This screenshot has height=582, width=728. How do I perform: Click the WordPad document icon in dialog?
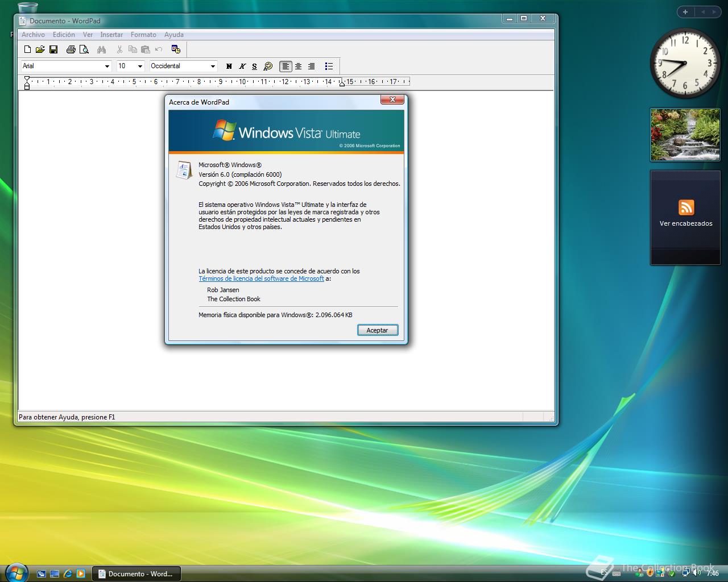coord(183,170)
